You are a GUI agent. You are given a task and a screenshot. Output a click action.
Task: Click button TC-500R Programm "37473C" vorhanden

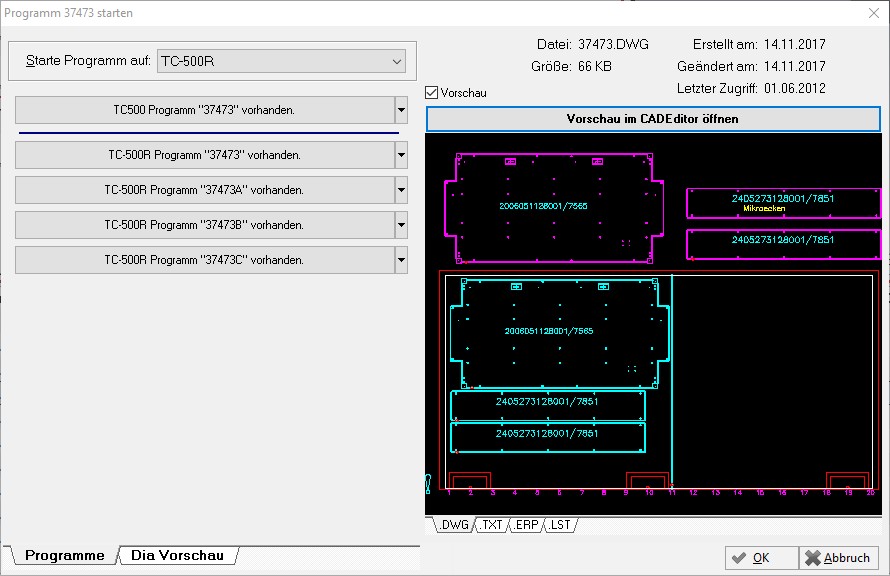point(205,260)
